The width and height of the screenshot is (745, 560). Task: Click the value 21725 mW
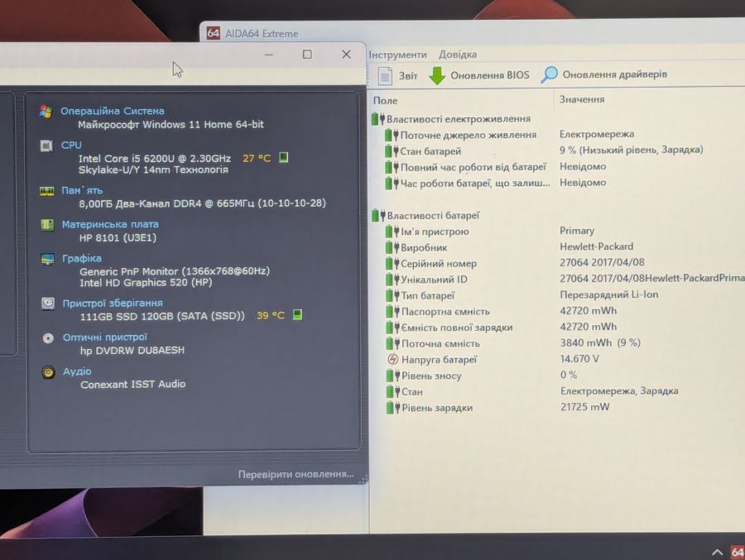tap(584, 407)
